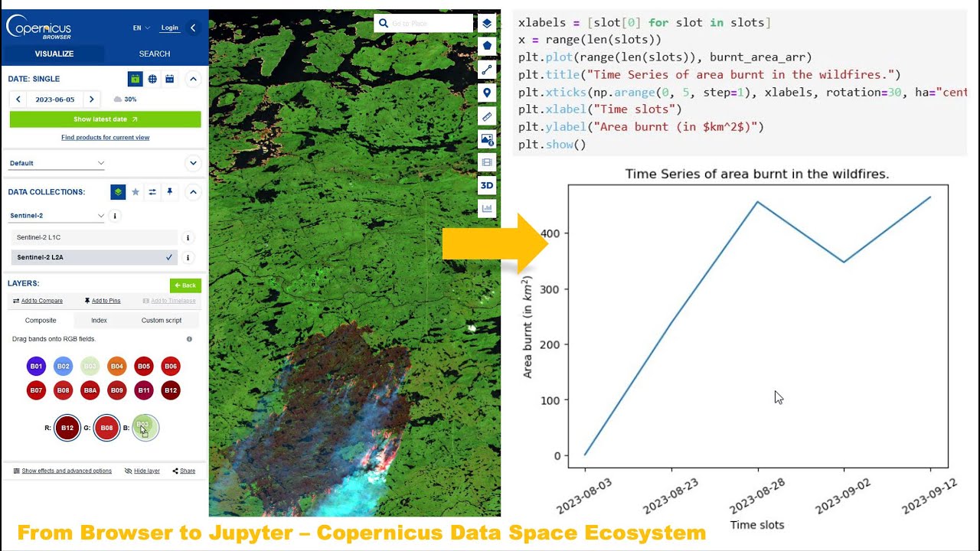Go to previous date arrow
Image resolution: width=980 pixels, height=551 pixels.
[18, 99]
